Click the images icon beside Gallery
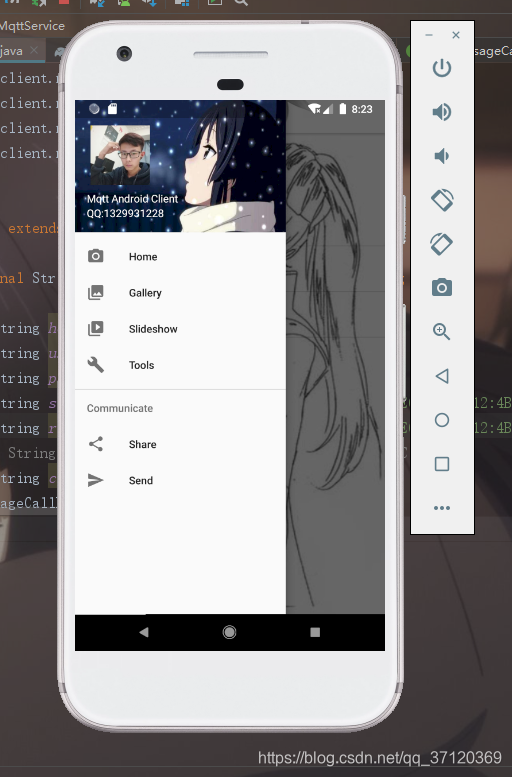Viewport: 512px width, 777px height. point(96,292)
